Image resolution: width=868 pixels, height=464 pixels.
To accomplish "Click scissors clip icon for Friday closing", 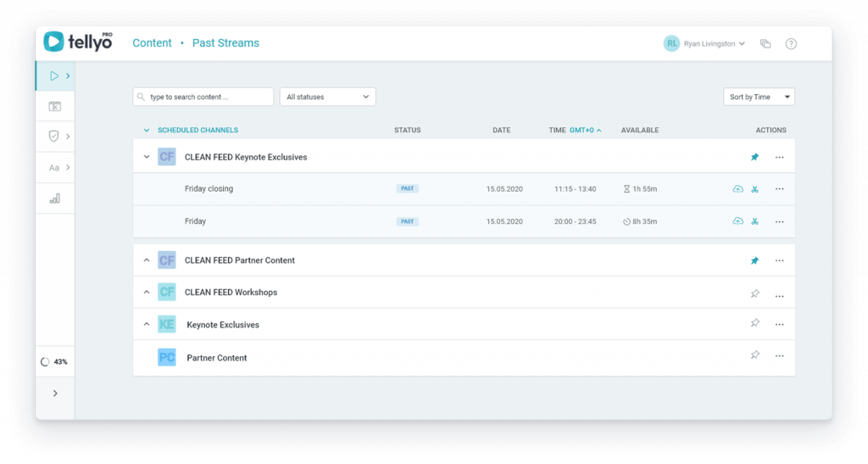I will (x=754, y=189).
